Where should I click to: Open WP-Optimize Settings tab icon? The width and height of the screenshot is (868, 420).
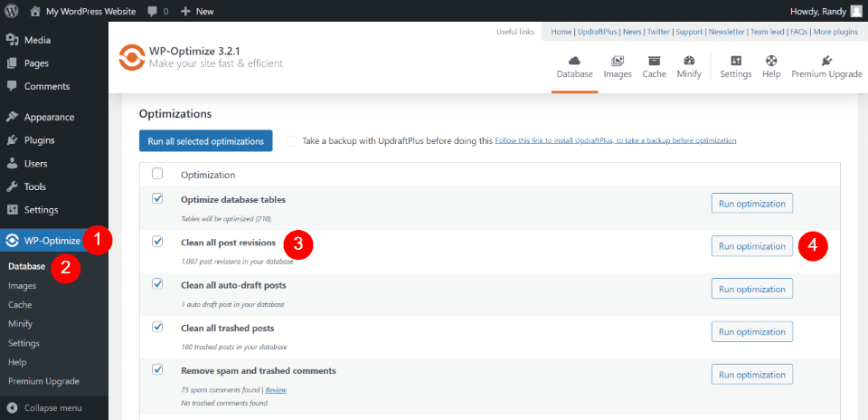[735, 61]
